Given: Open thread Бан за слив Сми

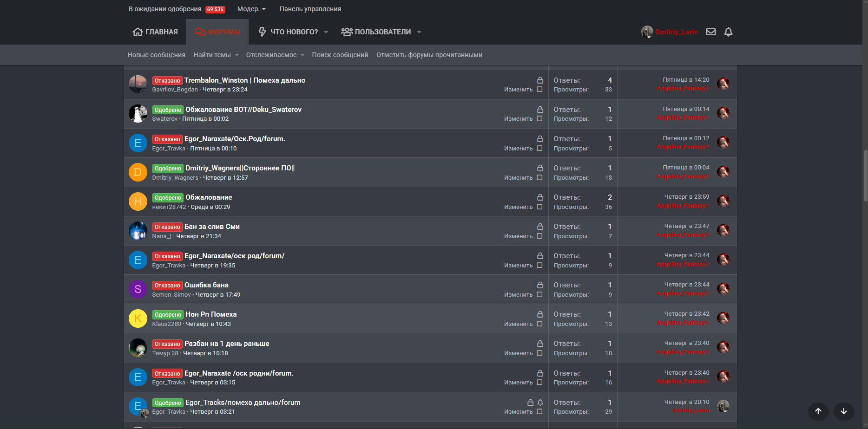Looking at the screenshot, I should pos(212,227).
